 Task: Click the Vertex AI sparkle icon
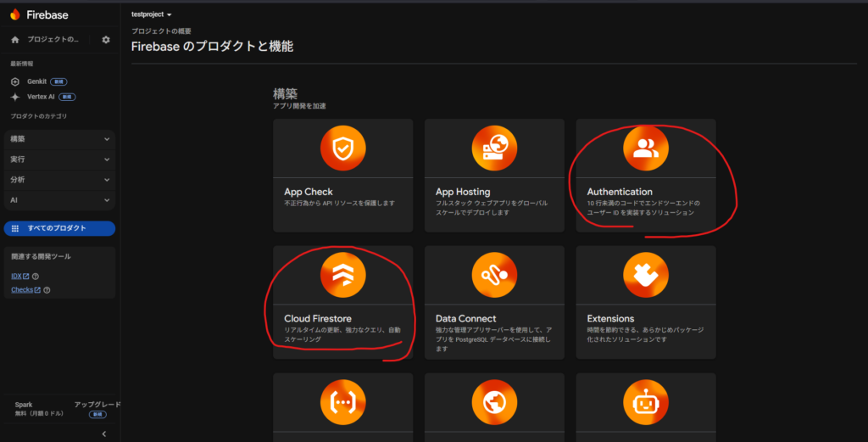coord(15,97)
